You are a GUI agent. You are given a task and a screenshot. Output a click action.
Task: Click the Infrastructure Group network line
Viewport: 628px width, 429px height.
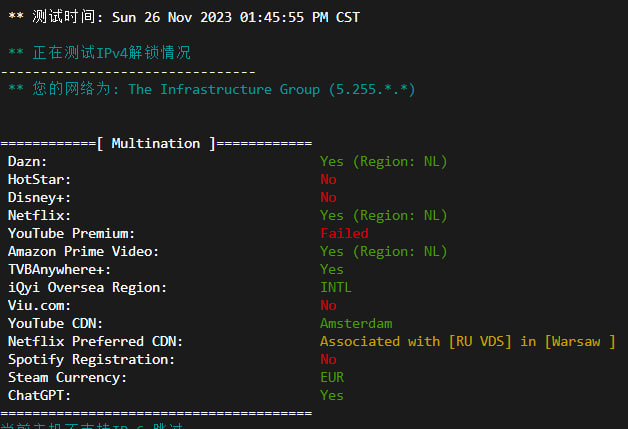pyautogui.click(x=211, y=89)
